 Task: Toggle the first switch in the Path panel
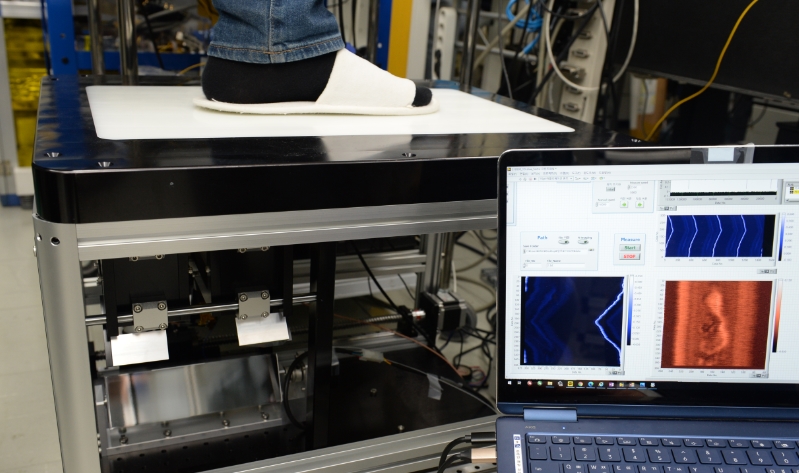coord(564,242)
